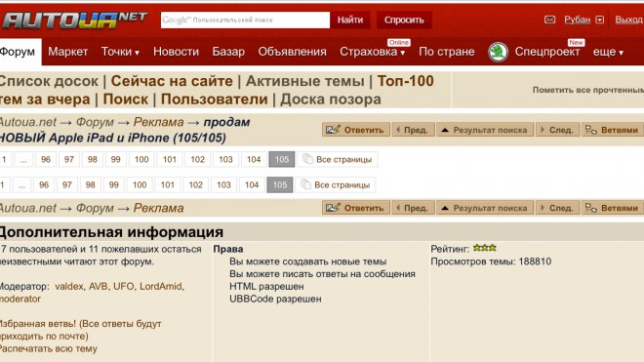
Task: Click the top Ответить reply button
Action: [x=356, y=130]
